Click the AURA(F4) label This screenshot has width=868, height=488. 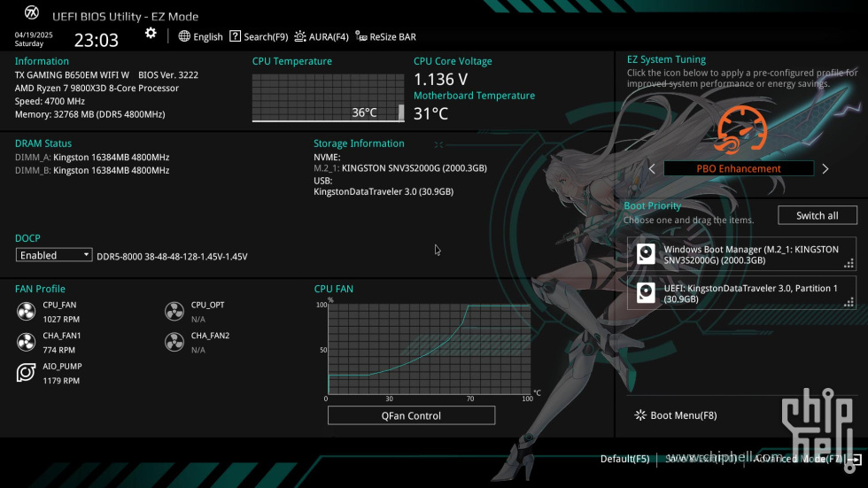coord(329,36)
